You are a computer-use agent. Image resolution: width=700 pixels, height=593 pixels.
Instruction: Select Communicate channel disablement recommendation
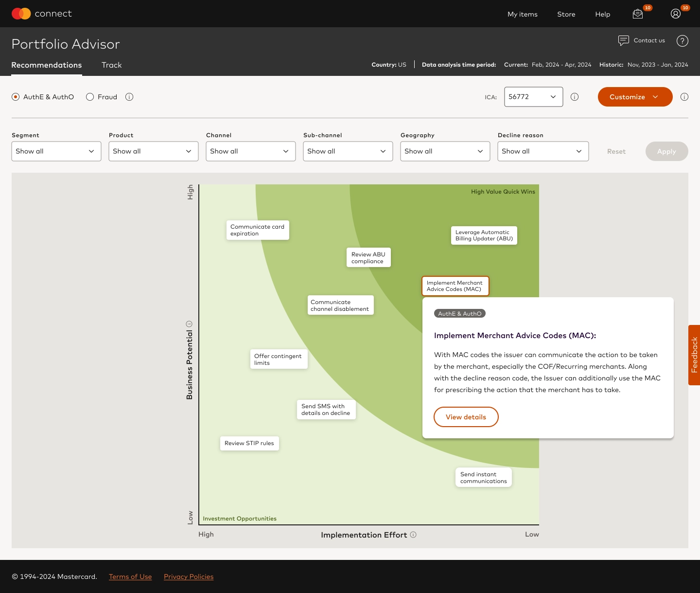coord(340,305)
